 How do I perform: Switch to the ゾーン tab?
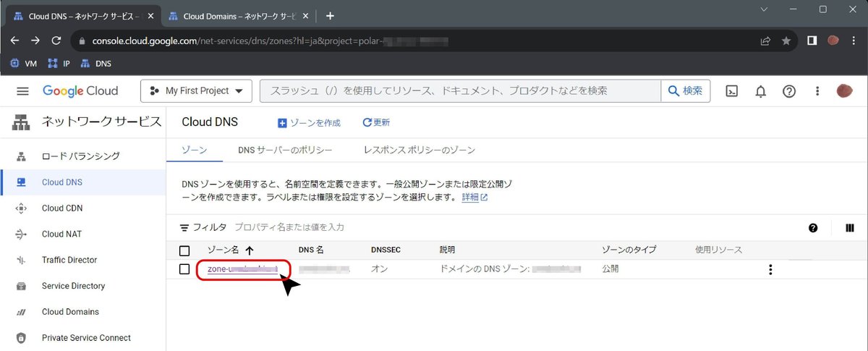[194, 150]
